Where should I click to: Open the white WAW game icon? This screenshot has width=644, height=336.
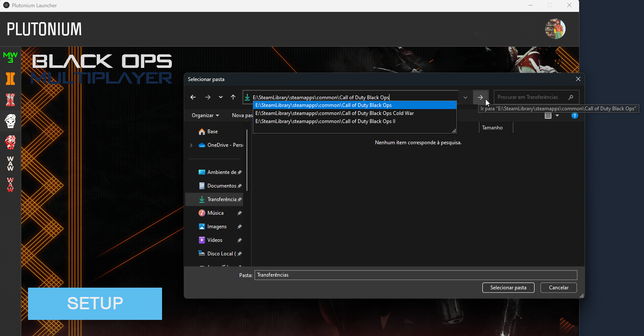click(x=10, y=163)
